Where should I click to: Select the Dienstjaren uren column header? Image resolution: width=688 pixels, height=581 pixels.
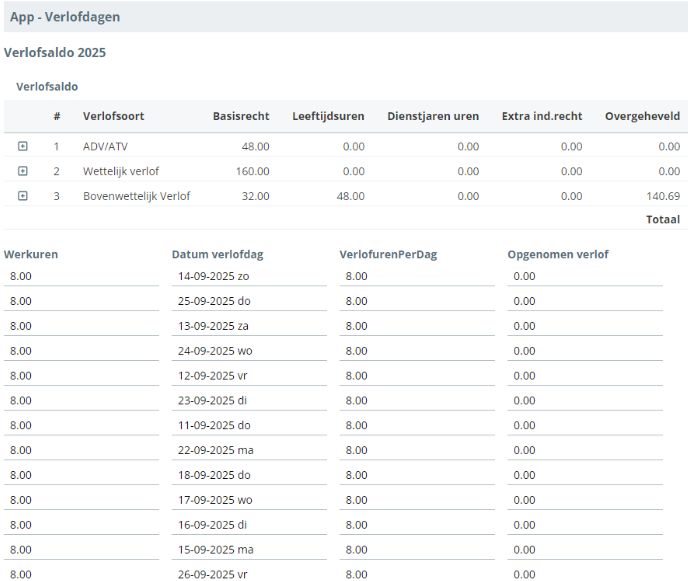click(433, 116)
